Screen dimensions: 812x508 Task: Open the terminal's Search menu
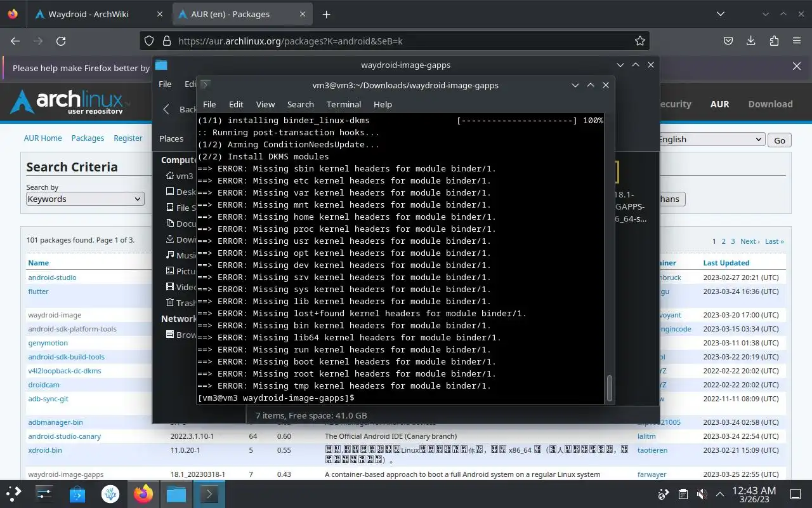click(x=300, y=104)
